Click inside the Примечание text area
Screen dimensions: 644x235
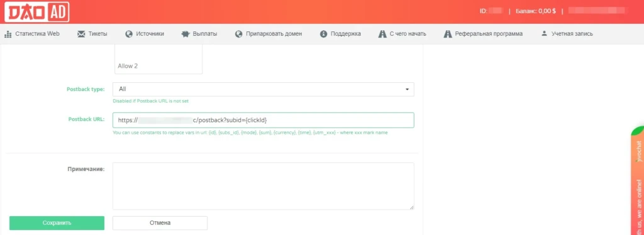point(264,186)
